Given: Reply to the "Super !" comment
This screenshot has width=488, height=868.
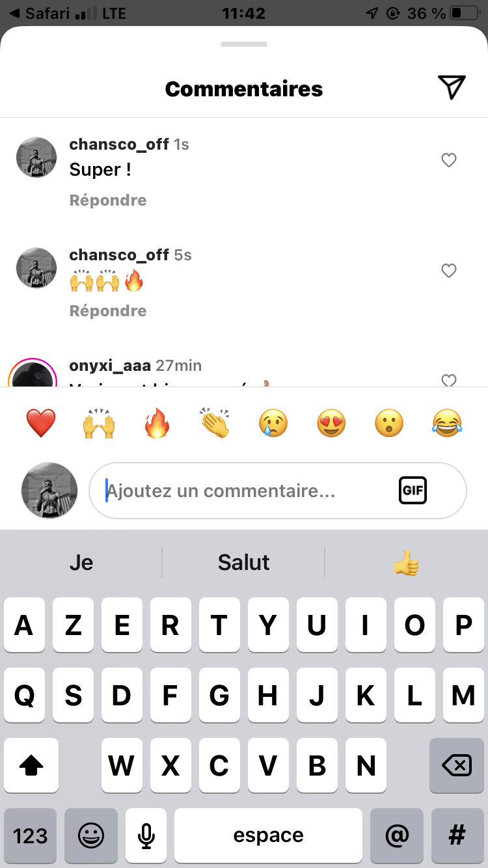Looking at the screenshot, I should click(x=108, y=200).
